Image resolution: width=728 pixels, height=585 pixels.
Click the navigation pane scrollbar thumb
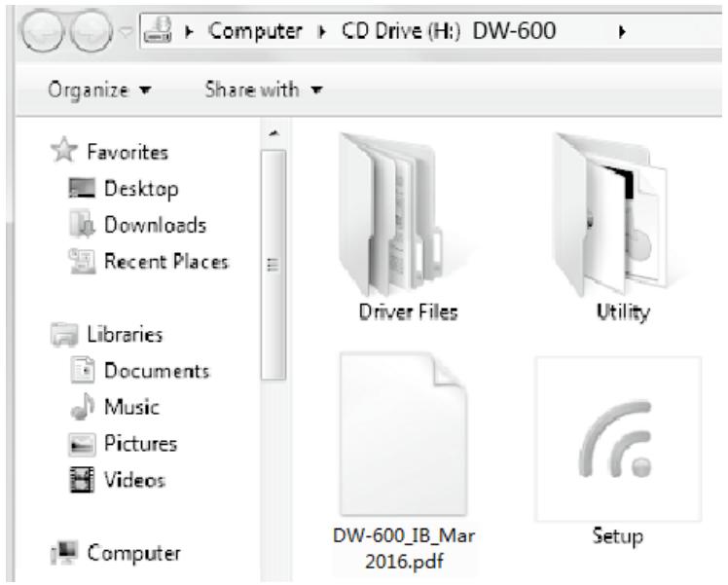(x=273, y=265)
